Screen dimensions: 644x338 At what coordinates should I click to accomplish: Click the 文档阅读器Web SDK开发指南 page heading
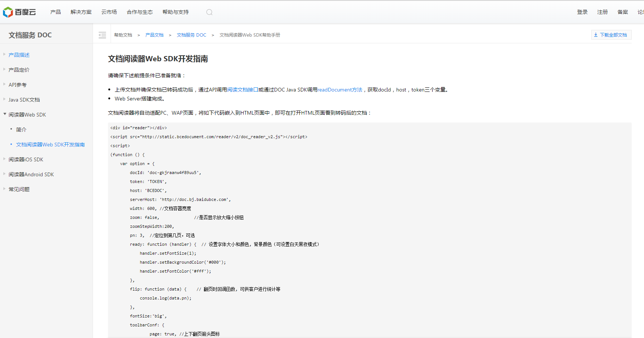pyautogui.click(x=158, y=59)
